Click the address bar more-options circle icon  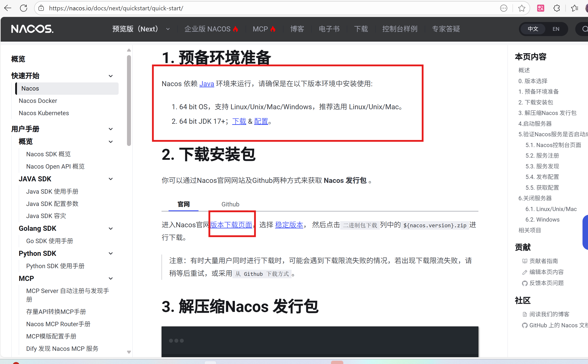click(x=504, y=8)
